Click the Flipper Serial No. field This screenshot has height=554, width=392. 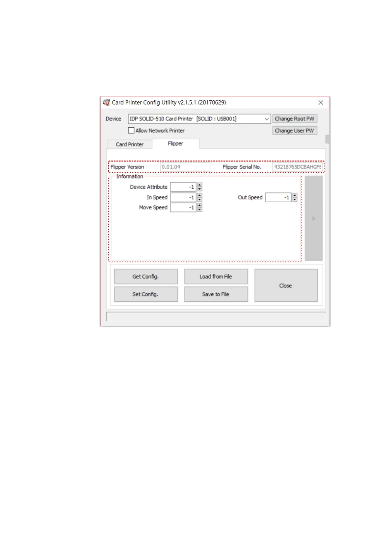point(298,167)
